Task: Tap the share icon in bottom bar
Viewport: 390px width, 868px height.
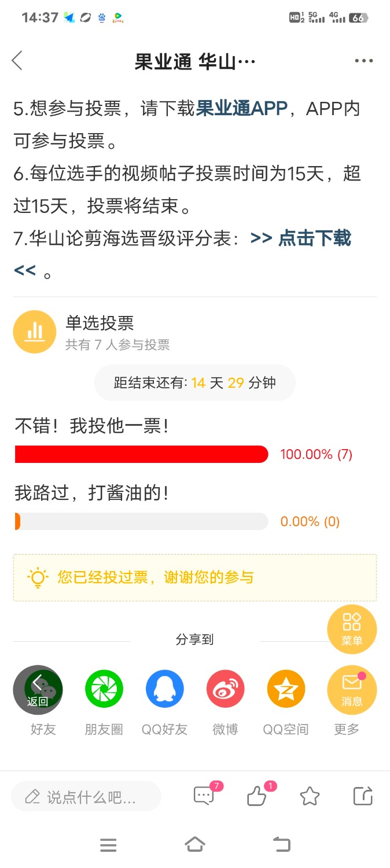Action: tap(363, 796)
